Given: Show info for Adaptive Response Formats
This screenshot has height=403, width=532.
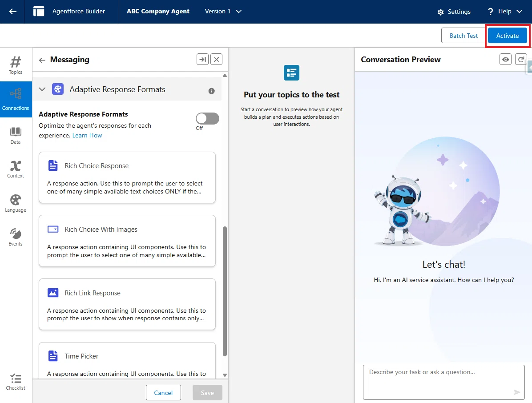Looking at the screenshot, I should point(211,91).
